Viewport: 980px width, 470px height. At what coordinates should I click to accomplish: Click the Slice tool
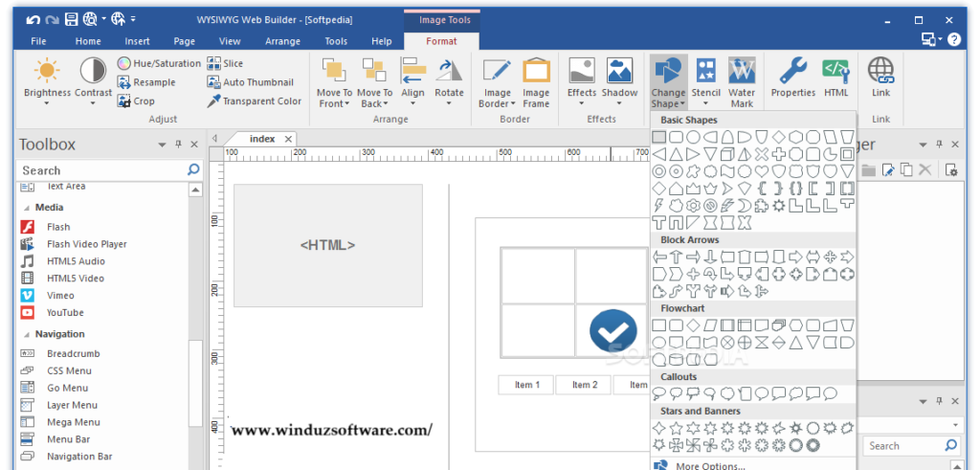pyautogui.click(x=225, y=63)
